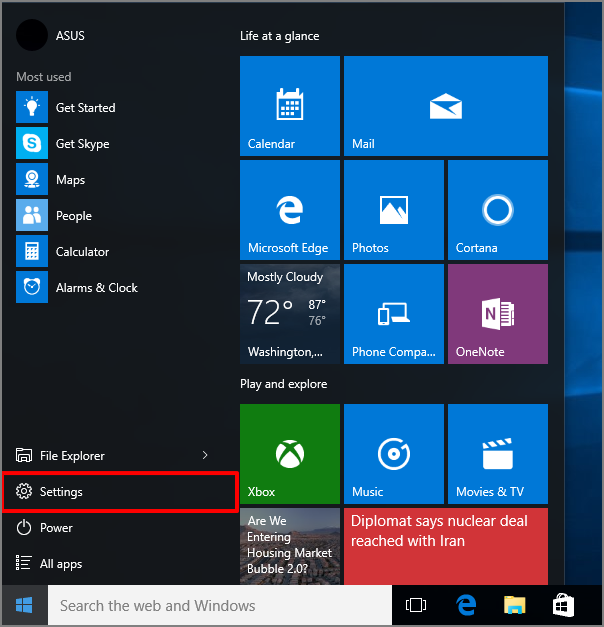Click the Play and explore group title
This screenshot has height=627, width=604.
pyautogui.click(x=284, y=384)
